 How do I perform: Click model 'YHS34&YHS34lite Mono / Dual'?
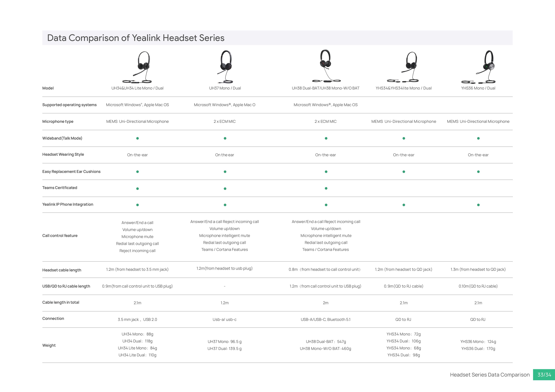(403, 88)
